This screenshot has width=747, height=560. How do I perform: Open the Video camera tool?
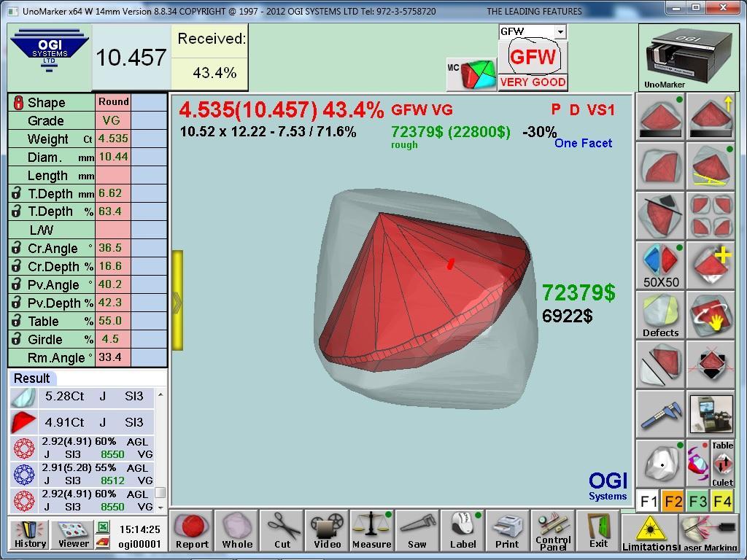click(327, 530)
